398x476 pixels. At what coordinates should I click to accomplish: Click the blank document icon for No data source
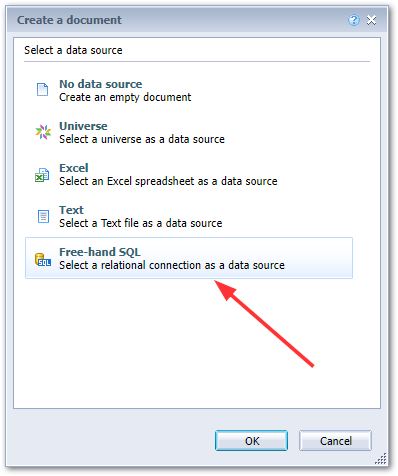coord(42,90)
